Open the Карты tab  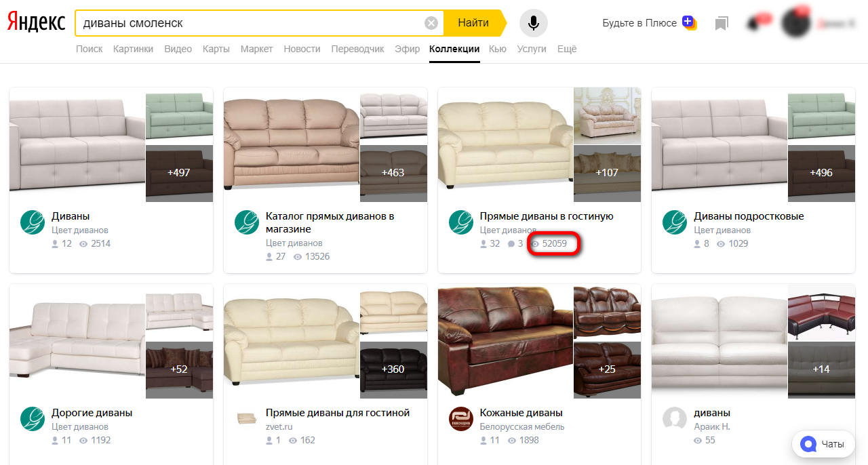click(x=216, y=49)
